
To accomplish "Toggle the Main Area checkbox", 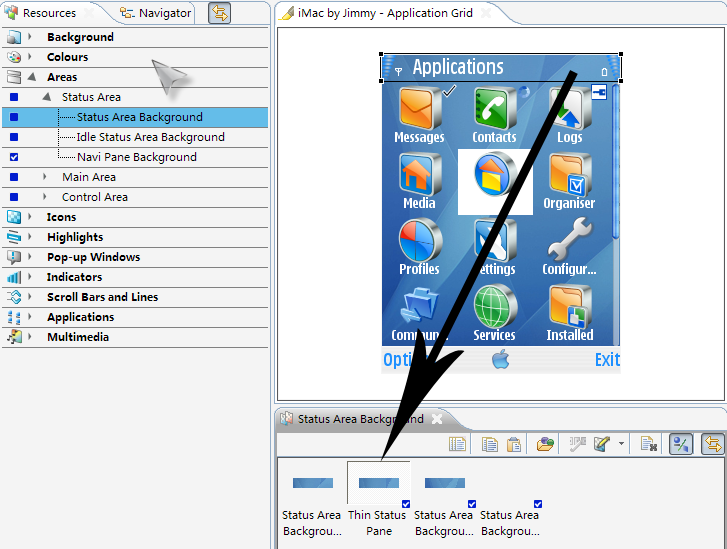I will (x=14, y=177).
